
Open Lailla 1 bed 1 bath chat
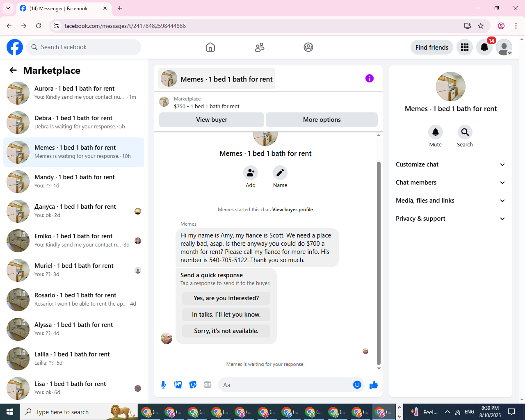(x=74, y=359)
